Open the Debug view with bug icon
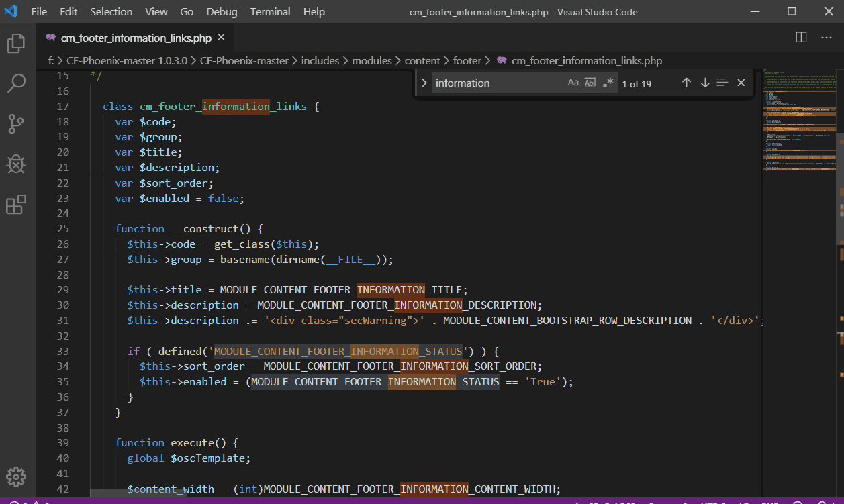Image resolution: width=844 pixels, height=504 pixels. click(16, 164)
